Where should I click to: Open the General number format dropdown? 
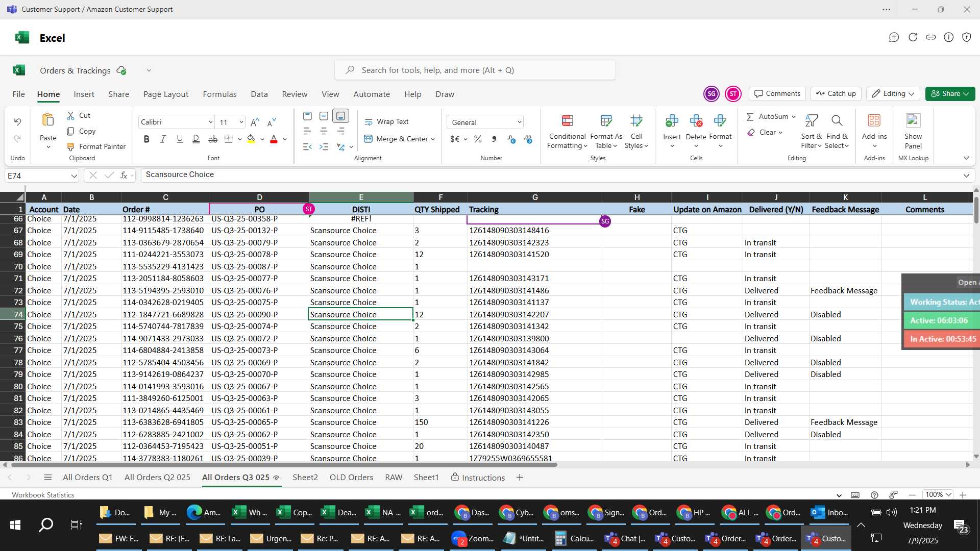(519, 122)
